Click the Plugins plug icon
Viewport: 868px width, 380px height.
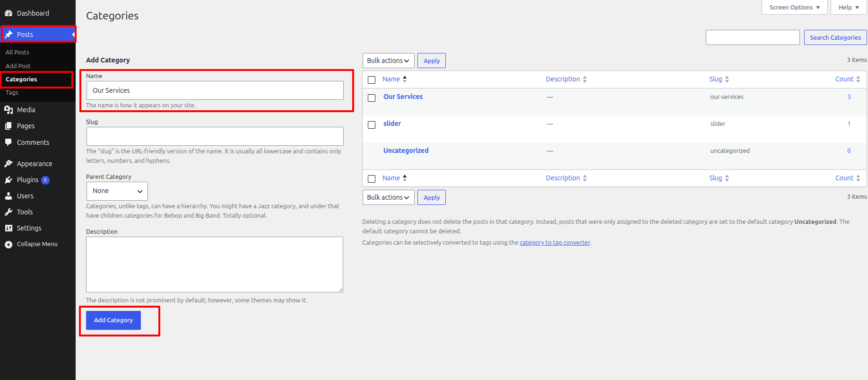pos(9,180)
